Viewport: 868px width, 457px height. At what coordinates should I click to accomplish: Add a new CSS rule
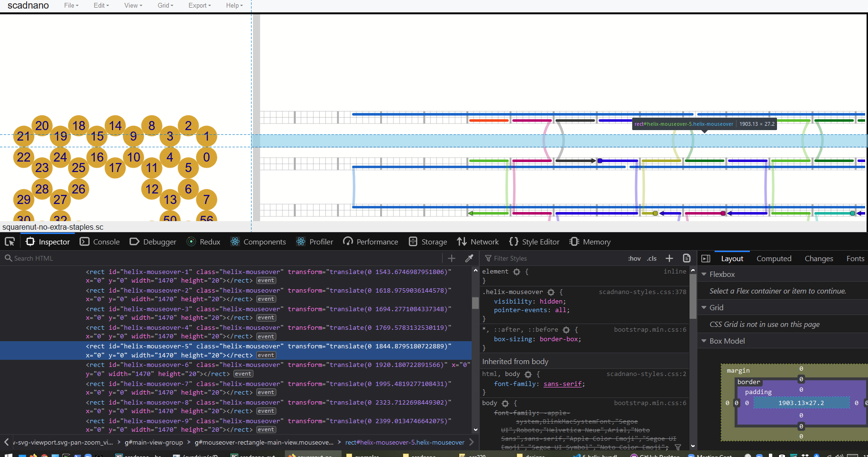(x=669, y=258)
